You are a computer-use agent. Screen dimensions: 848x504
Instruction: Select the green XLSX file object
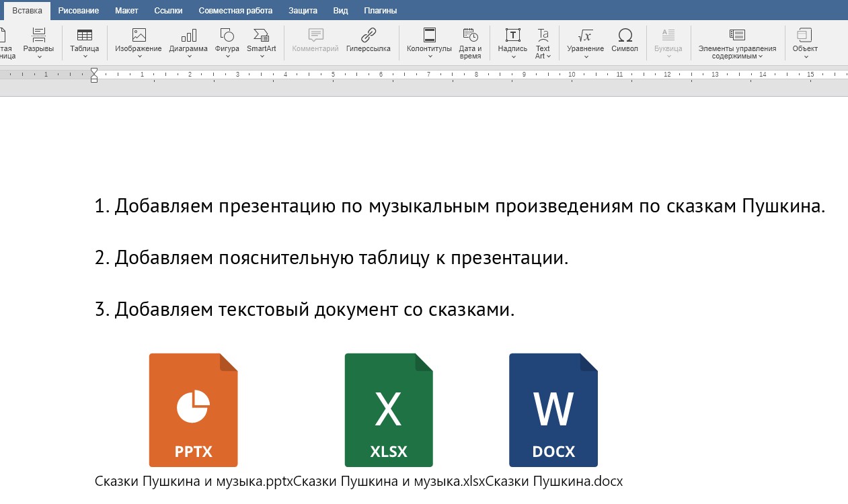389,410
